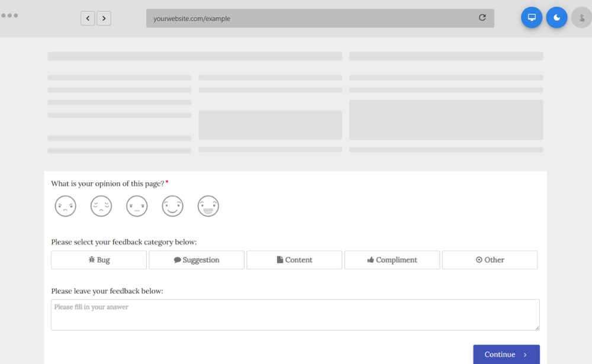Select the Compliment feedback category
The width and height of the screenshot is (592, 364).
pyautogui.click(x=392, y=260)
